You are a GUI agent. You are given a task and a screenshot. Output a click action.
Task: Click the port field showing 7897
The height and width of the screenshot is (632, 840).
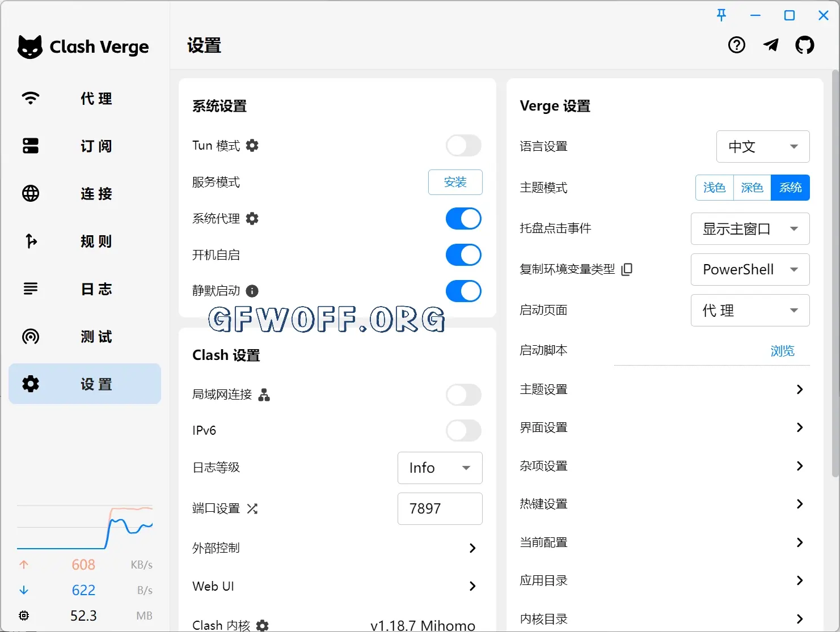440,508
